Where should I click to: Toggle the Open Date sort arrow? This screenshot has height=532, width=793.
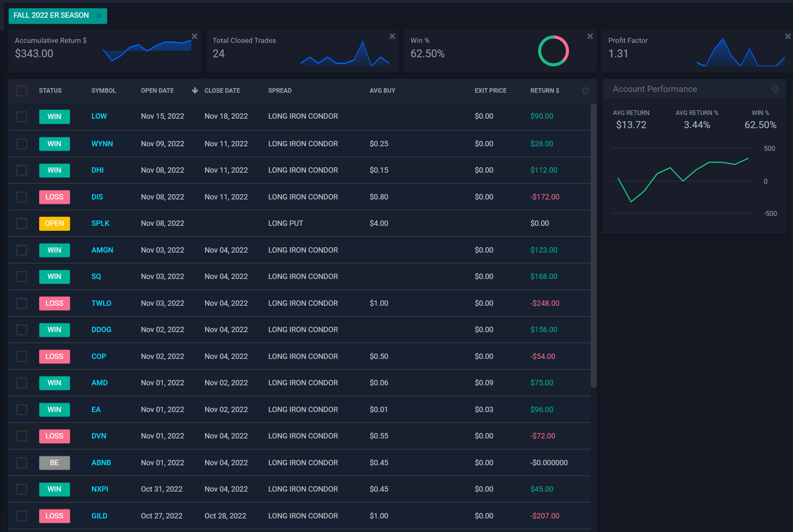195,91
